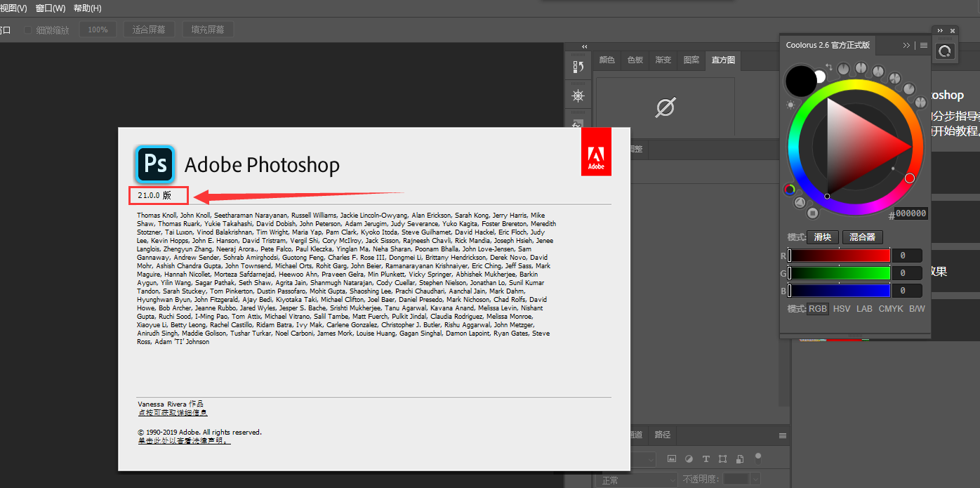Expand the small floating panel double arrows
980x488 pixels.
point(939,31)
